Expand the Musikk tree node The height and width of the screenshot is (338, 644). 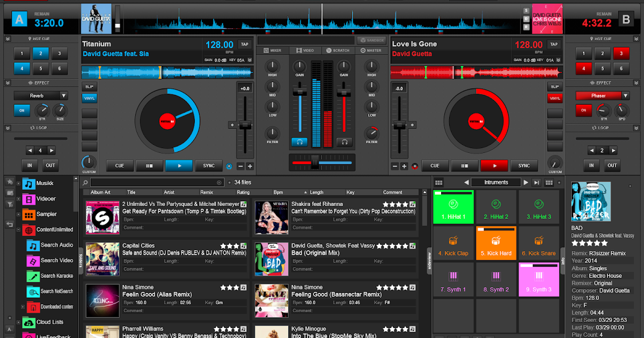click(19, 184)
